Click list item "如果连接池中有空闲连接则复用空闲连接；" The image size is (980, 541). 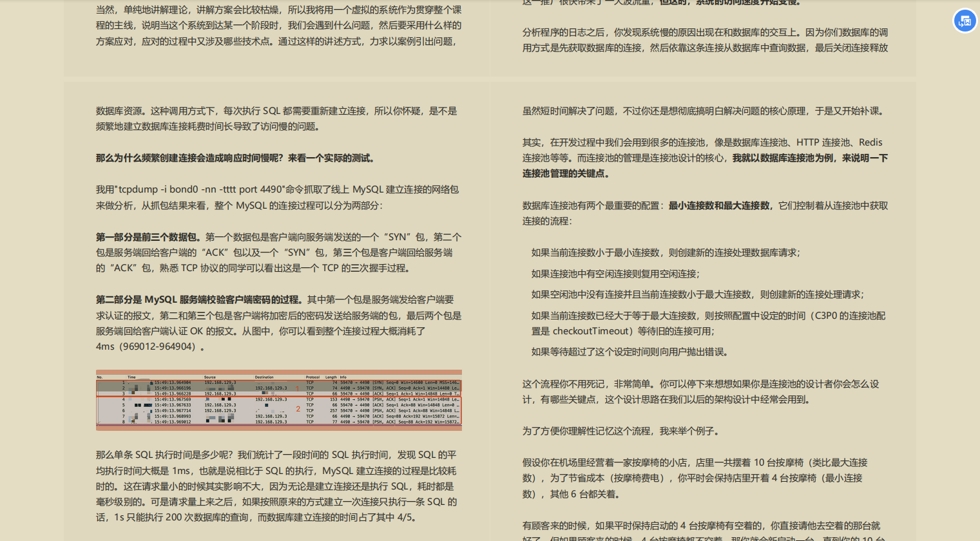click(615, 274)
